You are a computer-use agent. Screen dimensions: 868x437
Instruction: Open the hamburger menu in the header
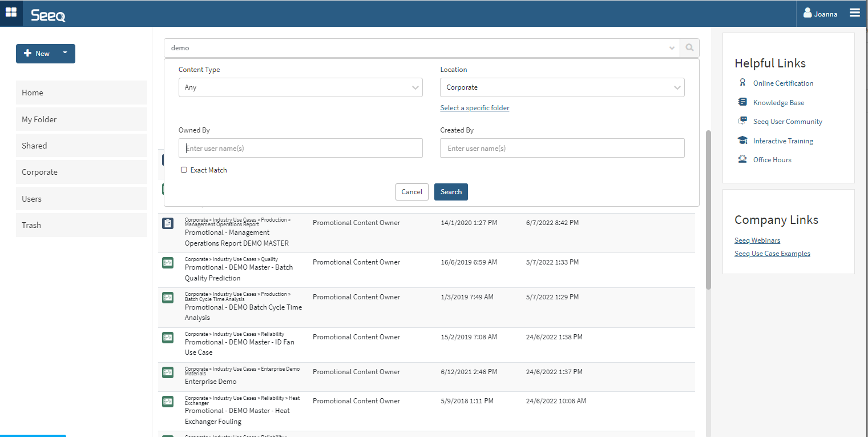(x=854, y=13)
